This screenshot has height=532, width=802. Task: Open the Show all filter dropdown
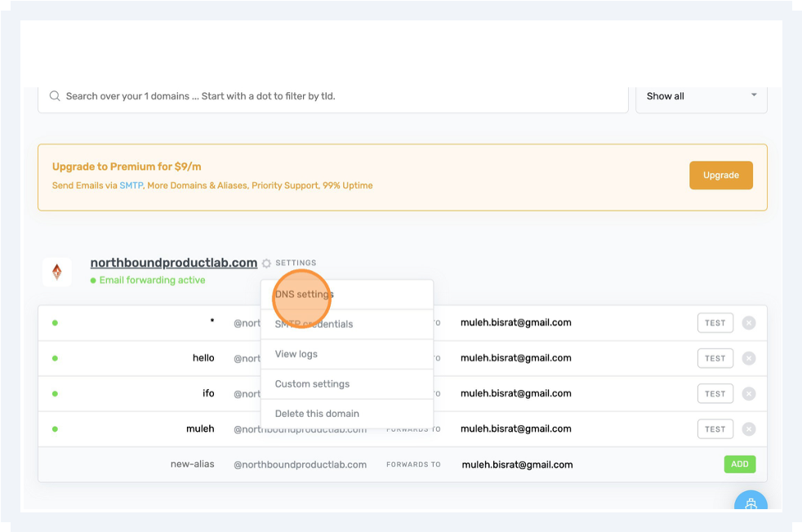tap(701, 96)
